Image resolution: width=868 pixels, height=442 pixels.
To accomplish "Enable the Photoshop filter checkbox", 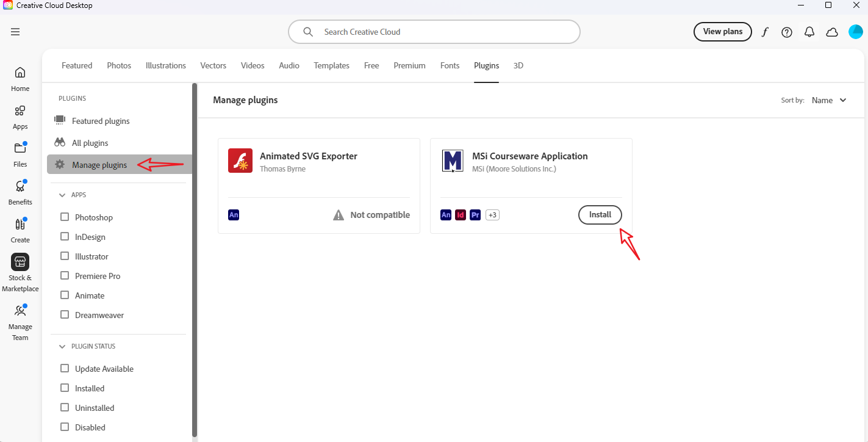I will 65,217.
